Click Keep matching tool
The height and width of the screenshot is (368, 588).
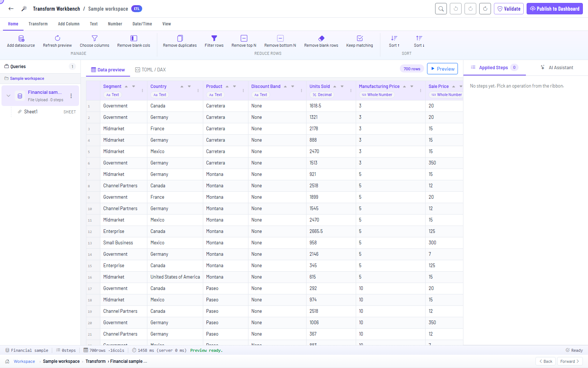pyautogui.click(x=359, y=41)
